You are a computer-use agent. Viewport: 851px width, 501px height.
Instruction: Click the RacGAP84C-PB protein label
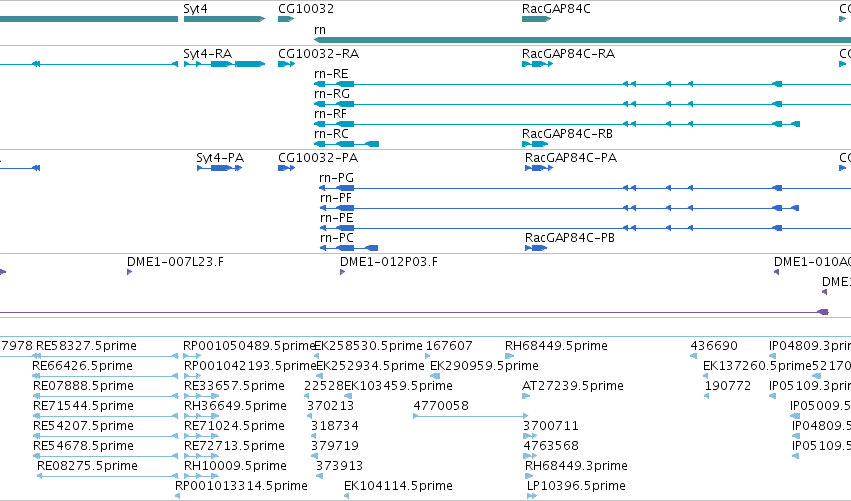point(570,238)
